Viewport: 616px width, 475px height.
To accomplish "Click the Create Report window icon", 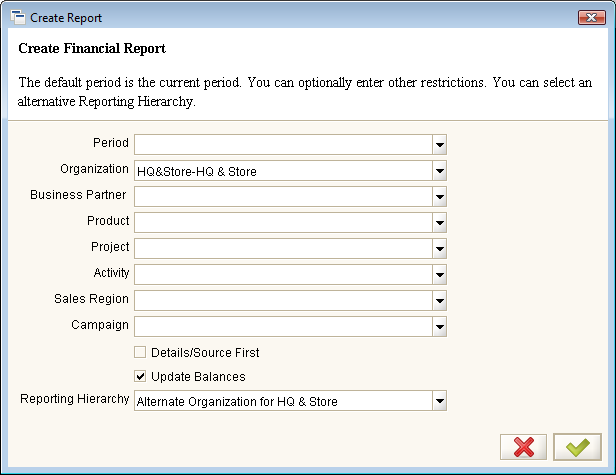I will coord(18,18).
